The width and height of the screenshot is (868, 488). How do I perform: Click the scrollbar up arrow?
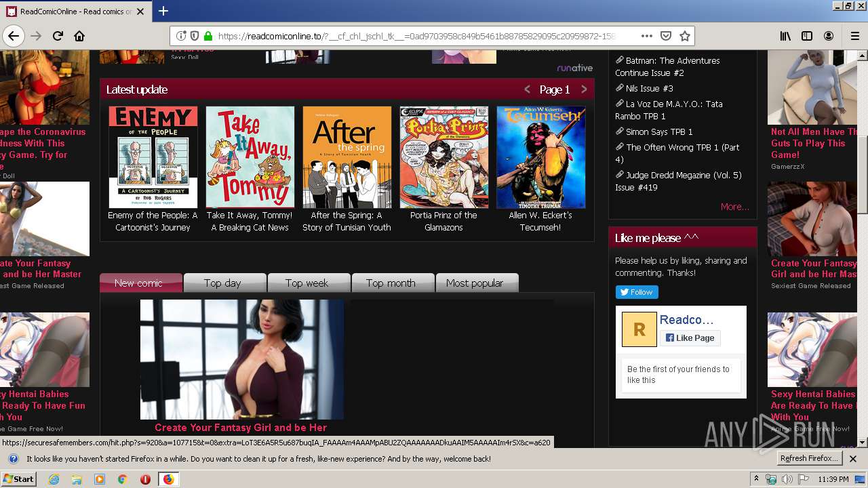(x=863, y=55)
